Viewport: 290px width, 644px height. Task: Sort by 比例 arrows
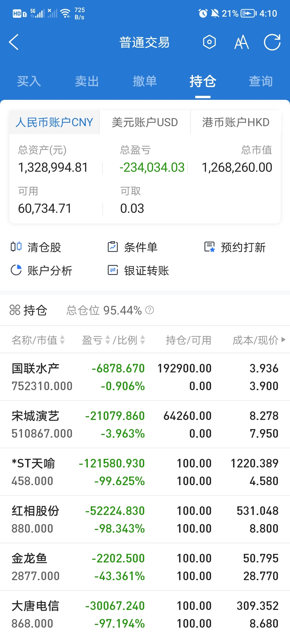pyautogui.click(x=143, y=340)
